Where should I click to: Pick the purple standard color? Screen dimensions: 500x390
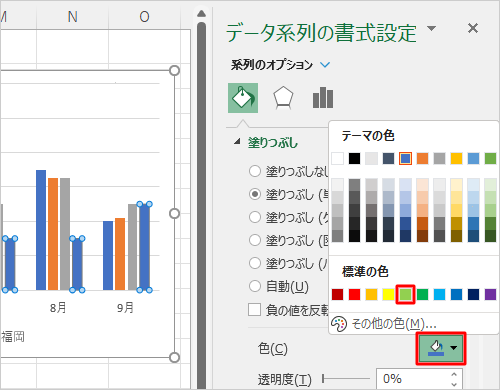pos(490,294)
